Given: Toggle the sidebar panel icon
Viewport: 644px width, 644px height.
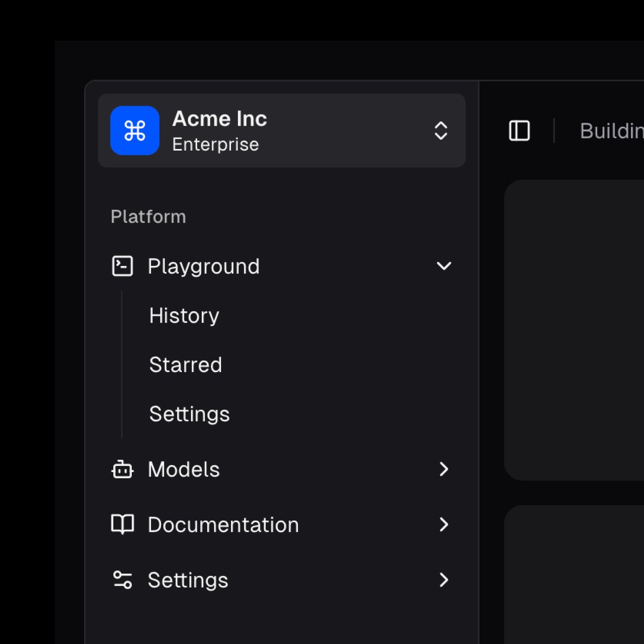Looking at the screenshot, I should click(x=519, y=130).
